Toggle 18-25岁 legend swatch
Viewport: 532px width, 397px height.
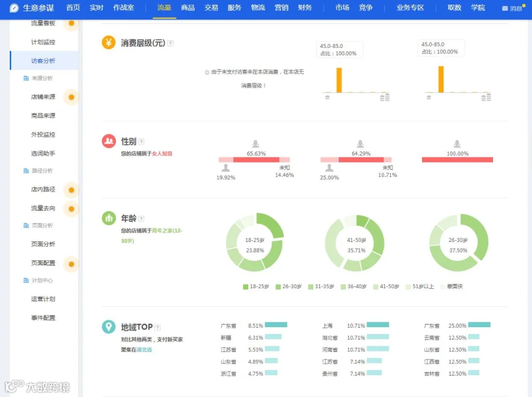click(246, 287)
